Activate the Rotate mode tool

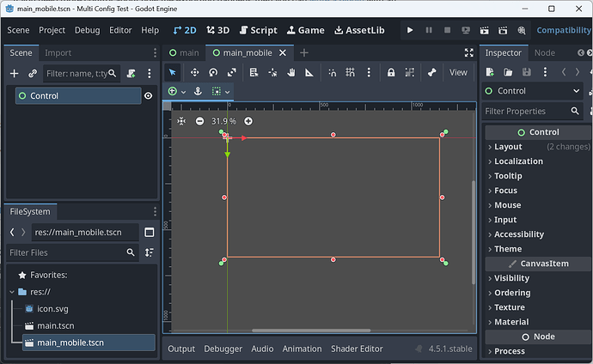tap(213, 73)
